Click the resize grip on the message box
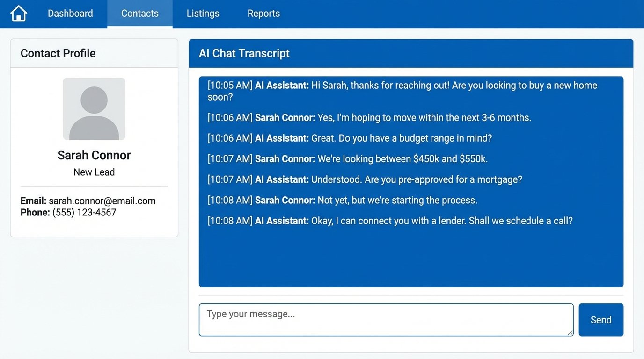The width and height of the screenshot is (644, 359). tap(570, 332)
